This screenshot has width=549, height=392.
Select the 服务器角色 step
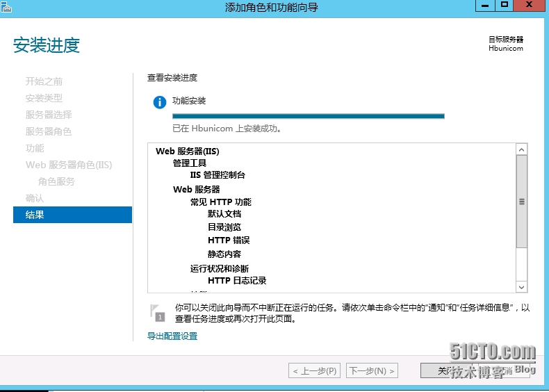(x=49, y=131)
